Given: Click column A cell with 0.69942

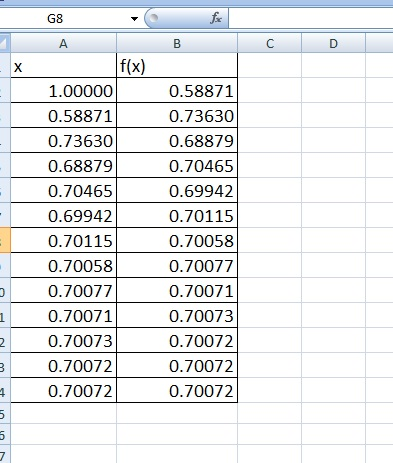Looking at the screenshot, I should (x=64, y=215).
